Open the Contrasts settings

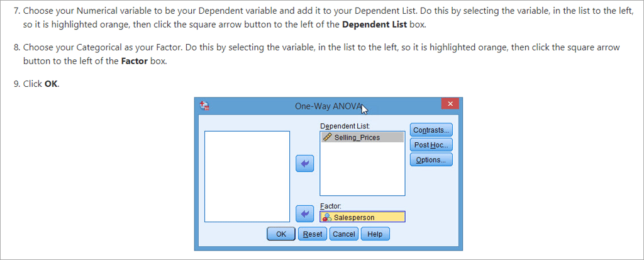point(431,130)
